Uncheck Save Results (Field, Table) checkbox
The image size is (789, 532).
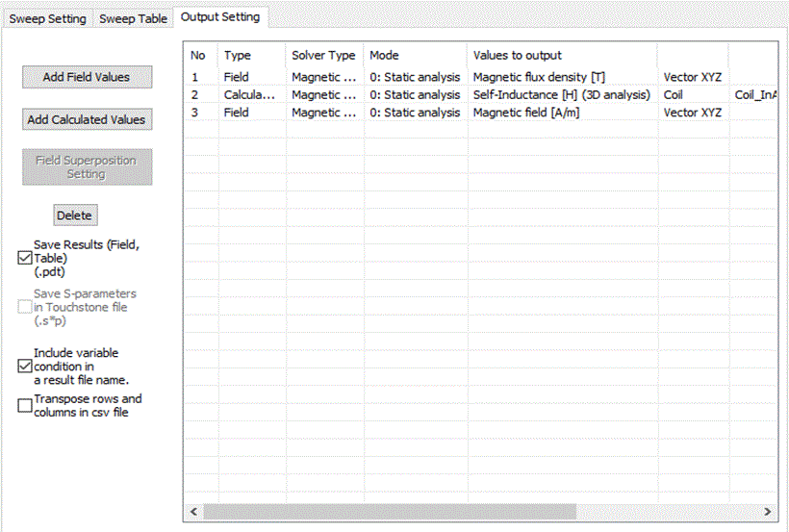click(x=25, y=258)
